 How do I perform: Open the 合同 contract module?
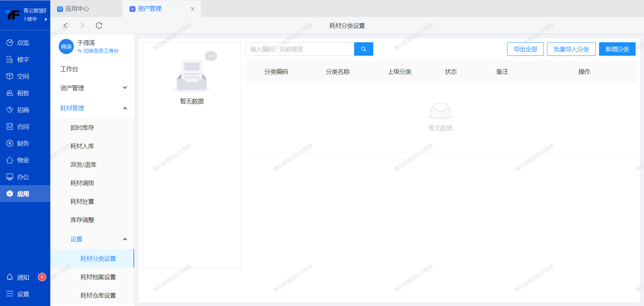(18, 126)
